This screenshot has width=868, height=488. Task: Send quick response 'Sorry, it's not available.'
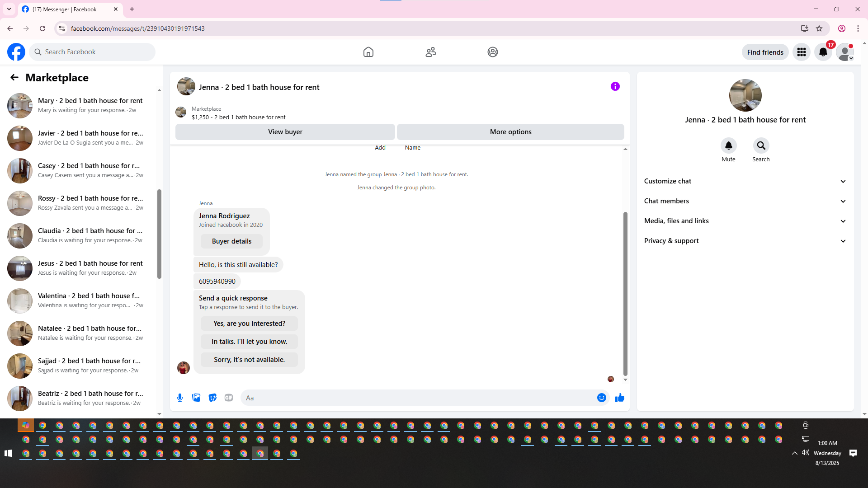click(249, 360)
